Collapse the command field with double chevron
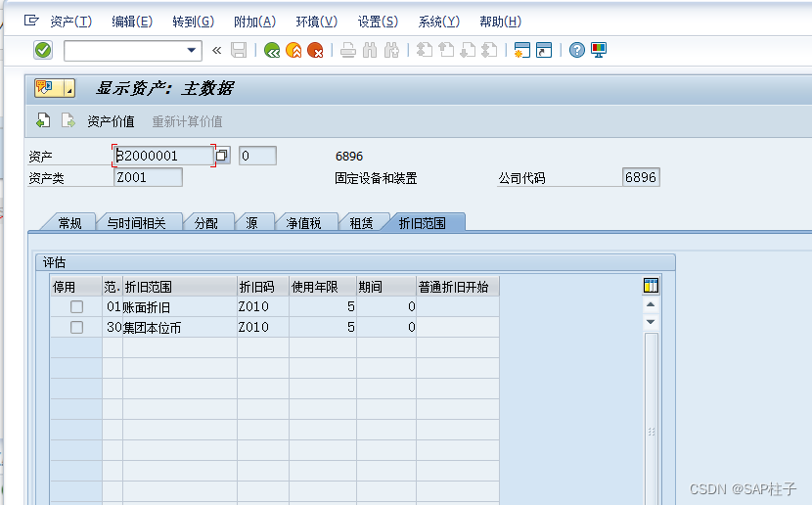The height and width of the screenshot is (505, 812). [x=217, y=50]
